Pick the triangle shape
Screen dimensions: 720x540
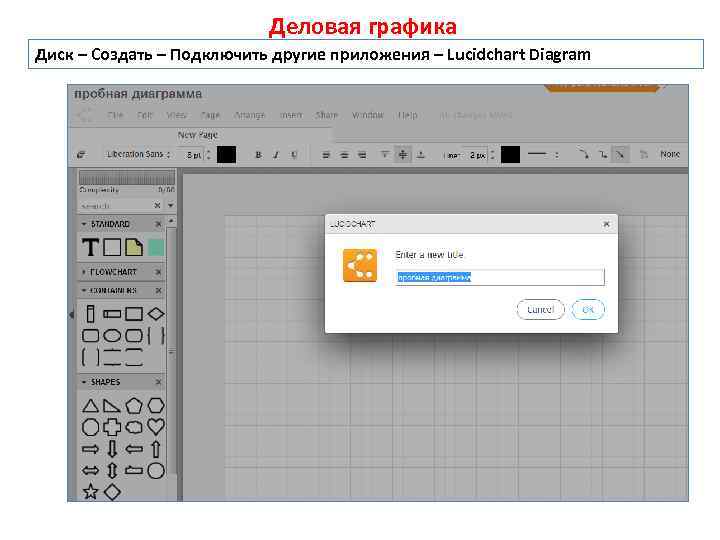(x=90, y=406)
